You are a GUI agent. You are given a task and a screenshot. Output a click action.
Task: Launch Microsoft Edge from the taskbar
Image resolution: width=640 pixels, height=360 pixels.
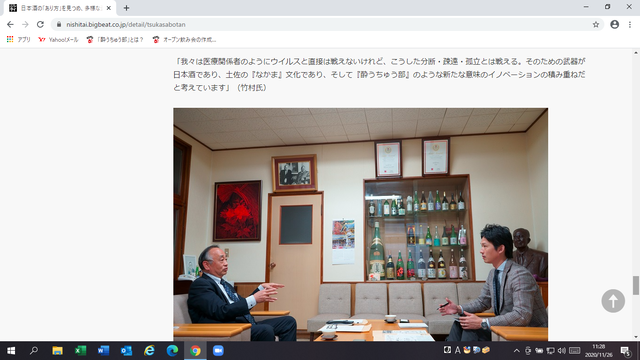pos(172,351)
